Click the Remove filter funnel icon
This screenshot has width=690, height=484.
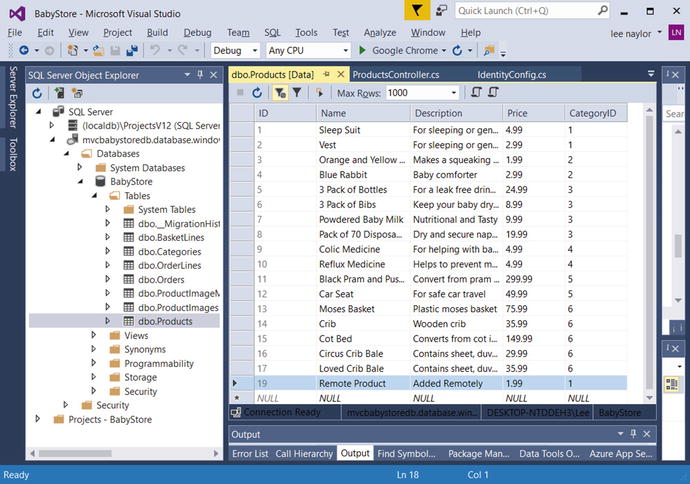pos(297,92)
